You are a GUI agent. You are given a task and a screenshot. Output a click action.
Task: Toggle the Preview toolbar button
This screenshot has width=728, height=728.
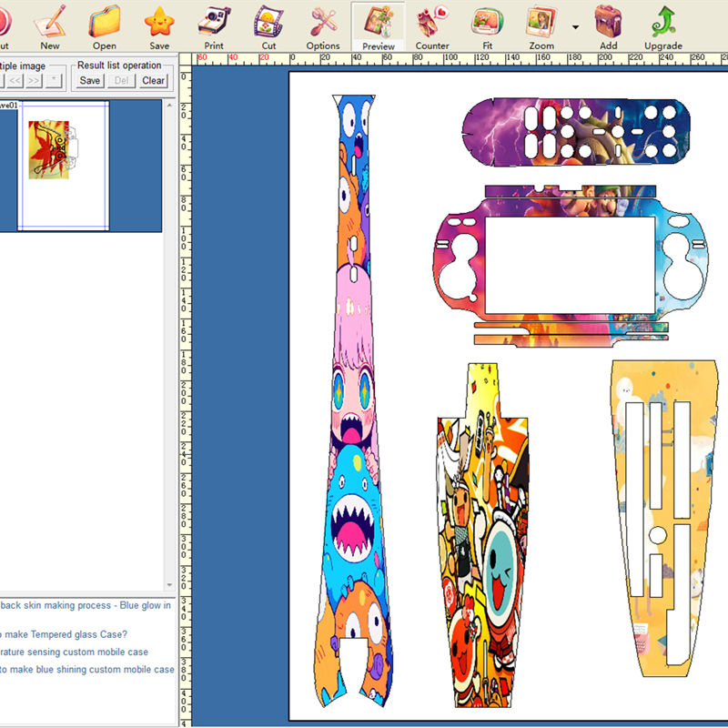[378, 26]
